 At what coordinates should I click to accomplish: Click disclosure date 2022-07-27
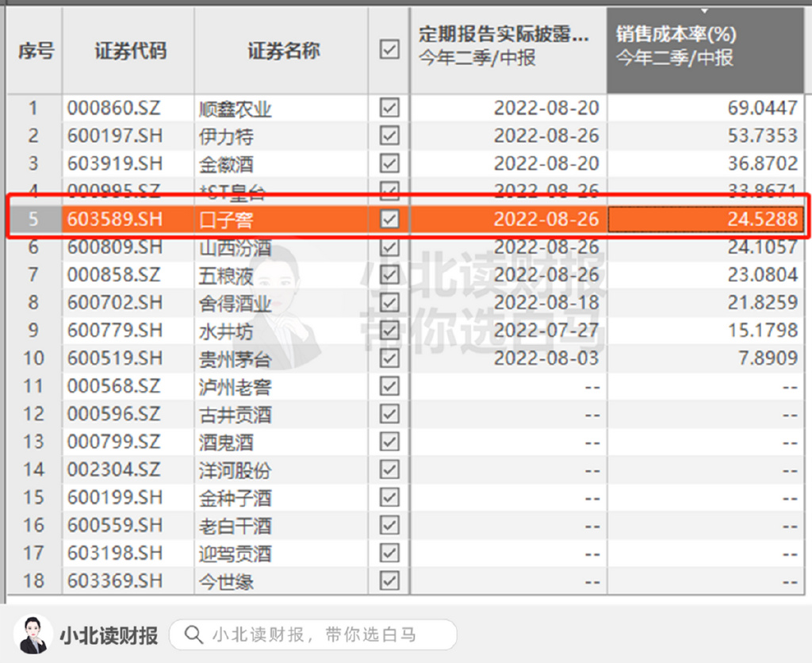(546, 331)
